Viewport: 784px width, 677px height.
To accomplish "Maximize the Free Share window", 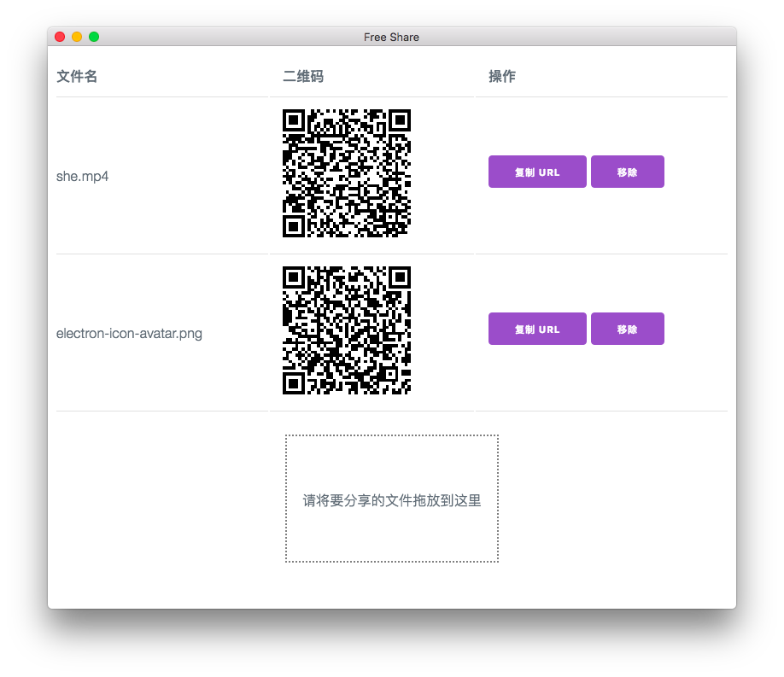I will pos(94,37).
